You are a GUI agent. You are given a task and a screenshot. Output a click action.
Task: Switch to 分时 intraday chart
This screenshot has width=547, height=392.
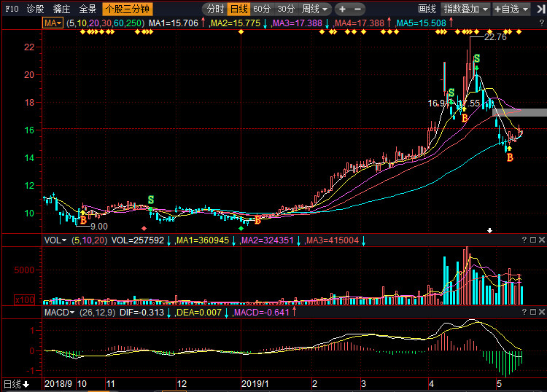point(214,9)
